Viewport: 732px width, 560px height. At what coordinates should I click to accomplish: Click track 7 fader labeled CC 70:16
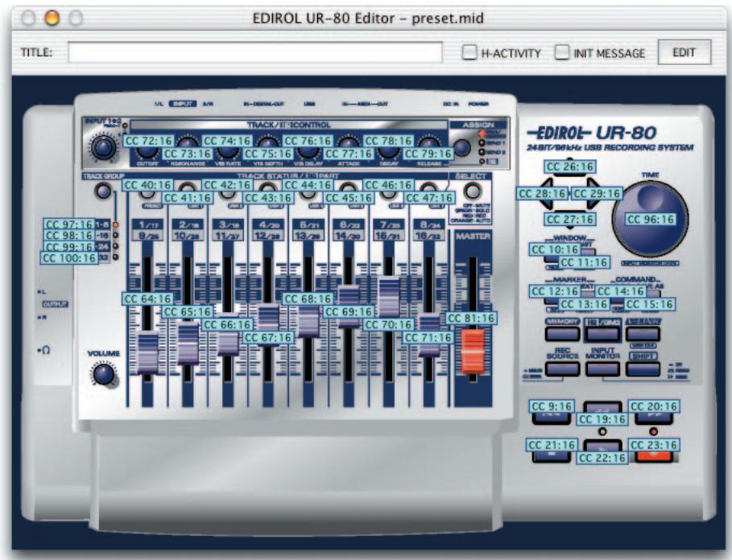388,324
